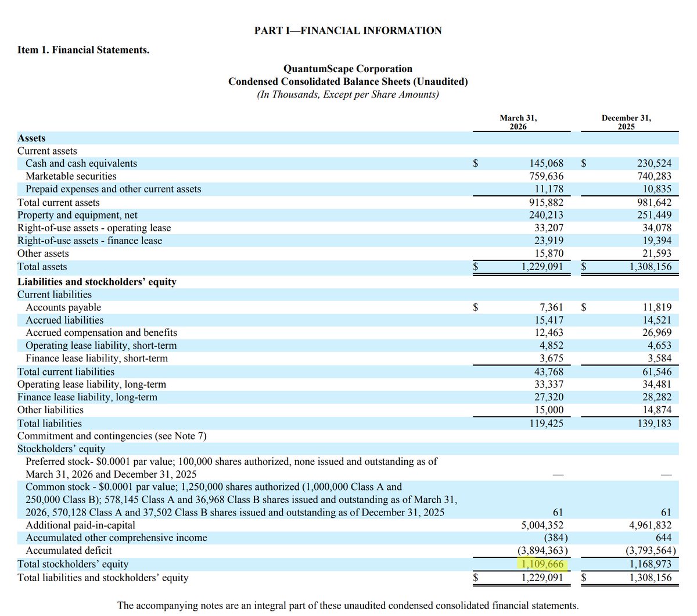This screenshot has height=616, width=697.
Task: Click the accounts payable value 11,819
Action: pyautogui.click(x=656, y=307)
